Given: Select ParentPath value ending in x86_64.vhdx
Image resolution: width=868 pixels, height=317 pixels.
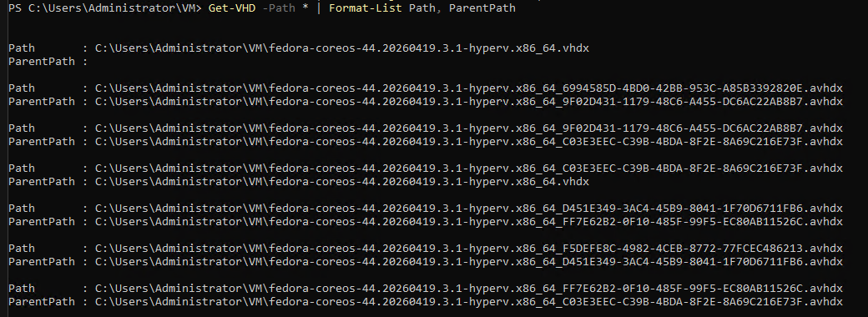Looking at the screenshot, I should point(342,182).
